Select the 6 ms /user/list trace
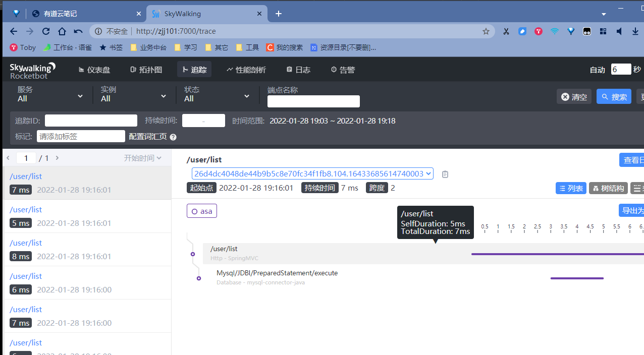 pyautogui.click(x=88, y=283)
